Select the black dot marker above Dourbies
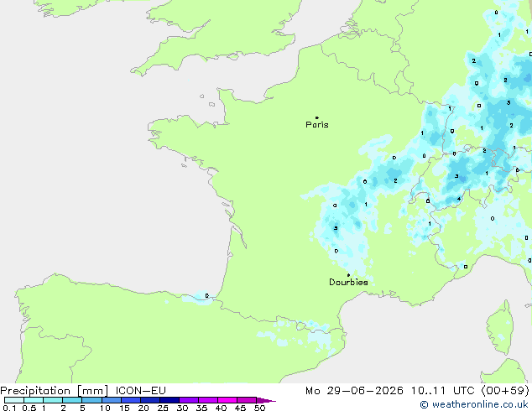Viewport: 532px width, 411px height. click(x=348, y=275)
